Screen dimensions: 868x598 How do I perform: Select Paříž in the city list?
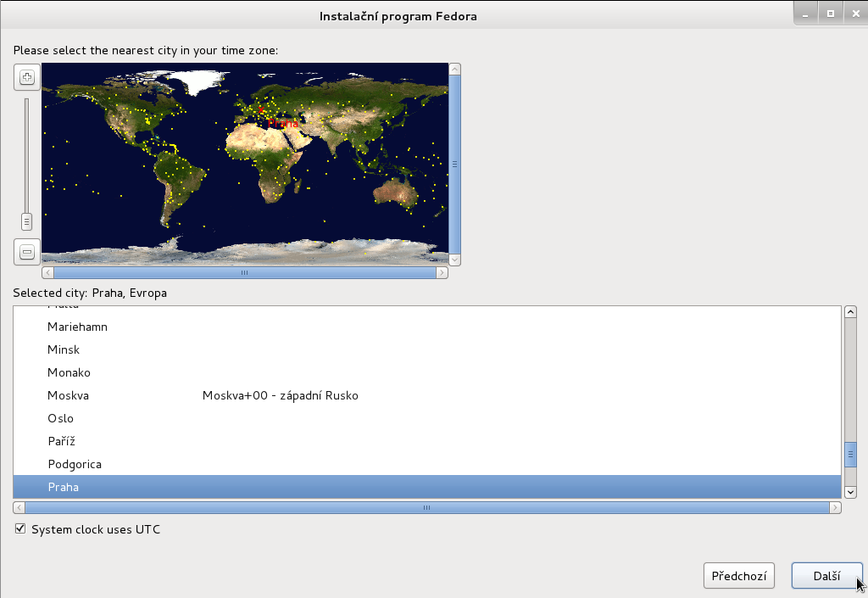pyautogui.click(x=61, y=441)
